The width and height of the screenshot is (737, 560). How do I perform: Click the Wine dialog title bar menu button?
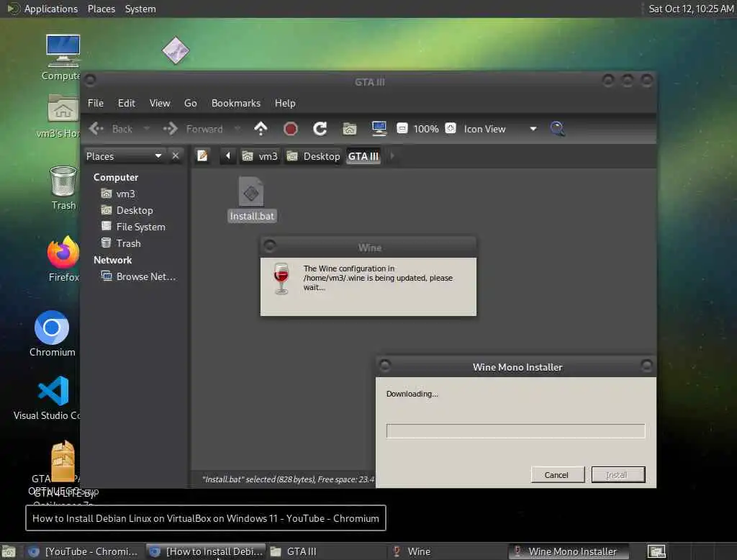coord(270,245)
